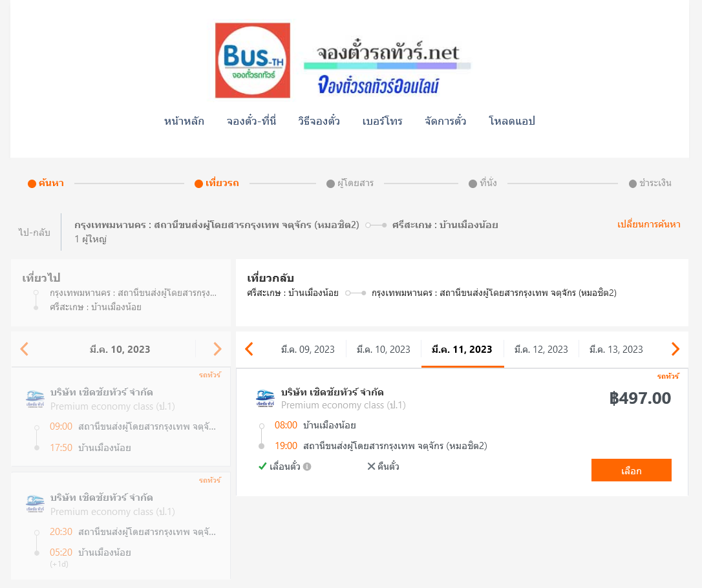Select the มี.ค. 09, 2023 return date tab
This screenshot has width=702, height=588.
coord(308,350)
